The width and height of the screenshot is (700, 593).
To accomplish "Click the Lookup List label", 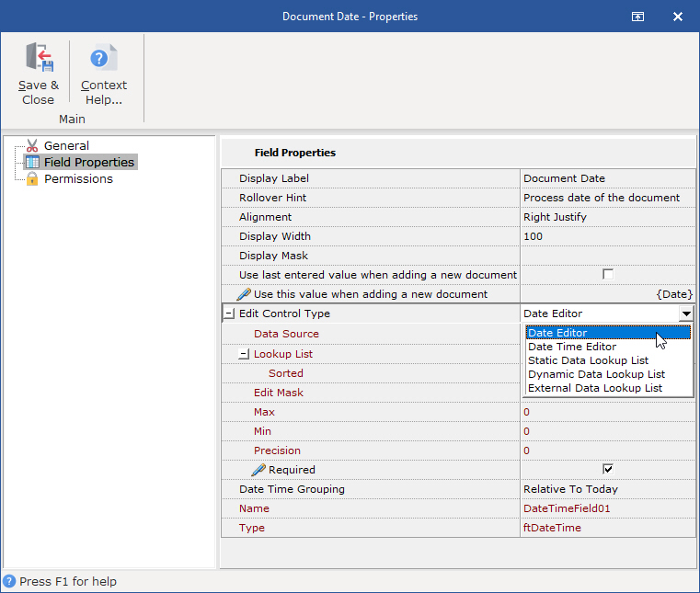I will click(283, 354).
